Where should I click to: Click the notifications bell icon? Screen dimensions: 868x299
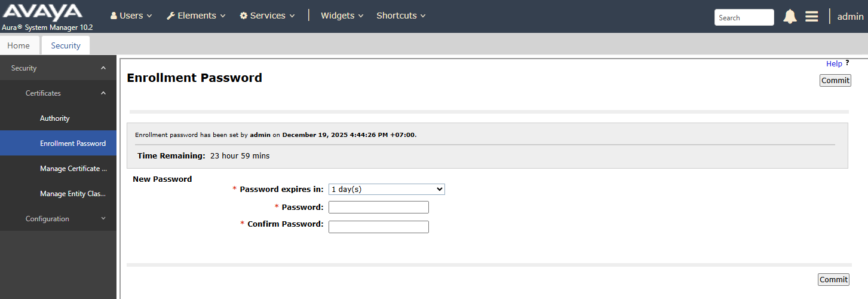790,17
